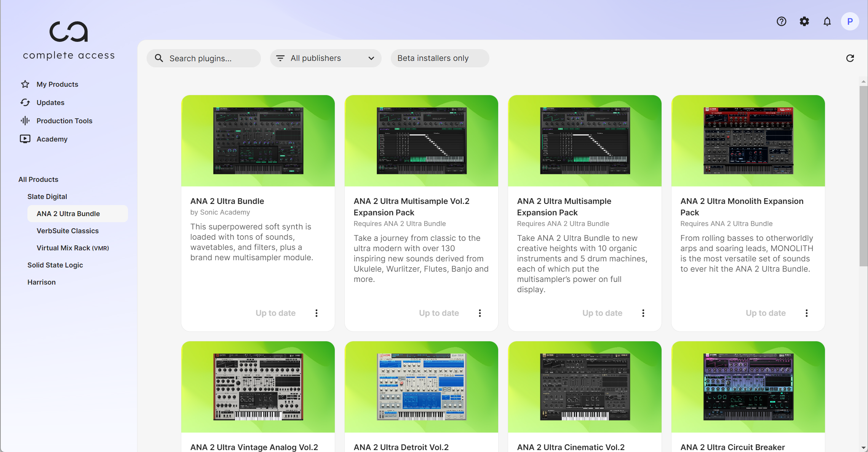This screenshot has height=452, width=868.
Task: Toggle Beta installers only filter
Action: point(440,58)
